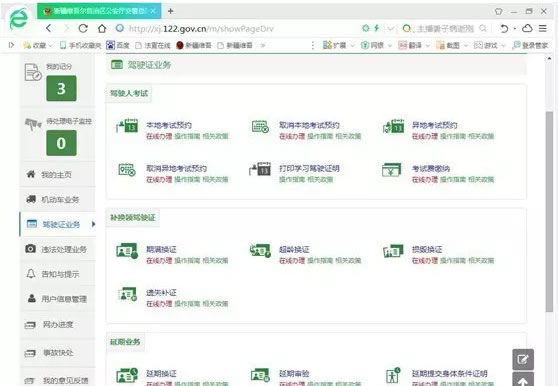Open a new tab with the plus button
This screenshot has width=558, height=386.
[x=171, y=11]
